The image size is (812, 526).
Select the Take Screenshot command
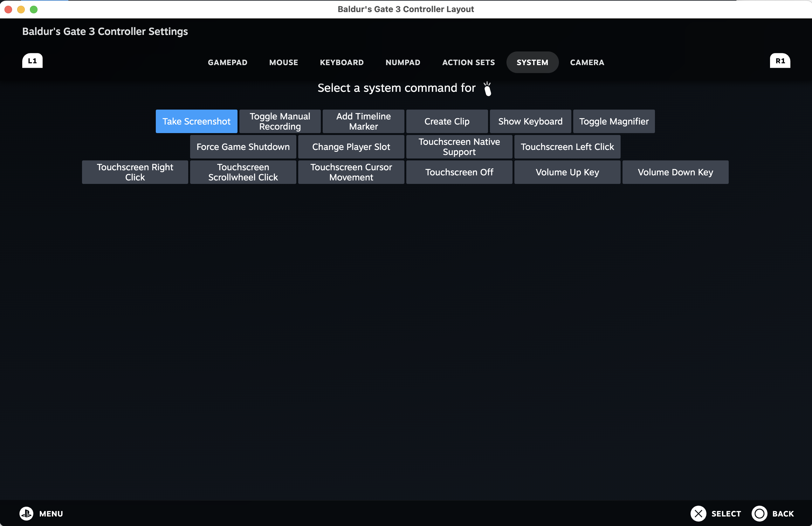pyautogui.click(x=196, y=121)
